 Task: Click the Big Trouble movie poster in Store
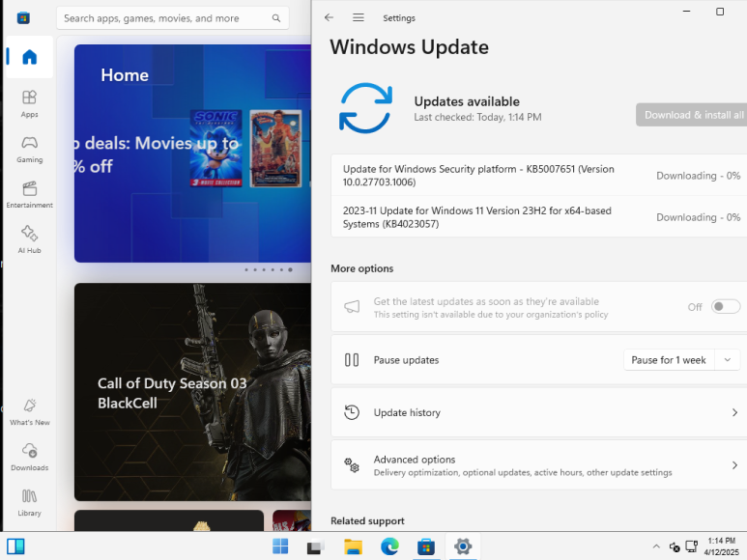point(275,148)
